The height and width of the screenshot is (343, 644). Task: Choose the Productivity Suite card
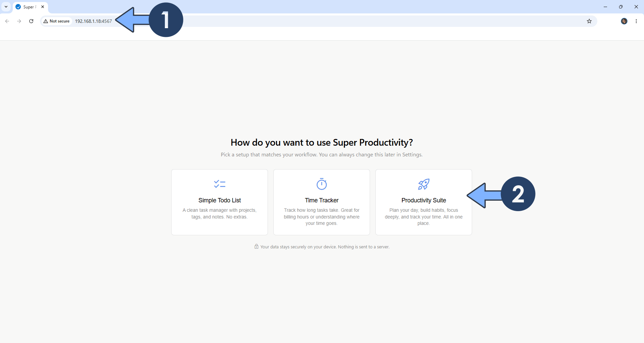point(424,202)
